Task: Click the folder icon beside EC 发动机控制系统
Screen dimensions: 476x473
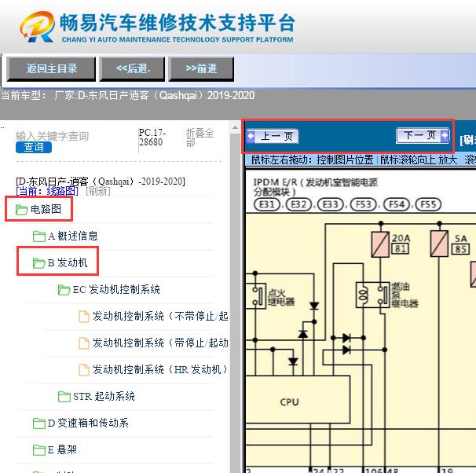Action: [64, 290]
